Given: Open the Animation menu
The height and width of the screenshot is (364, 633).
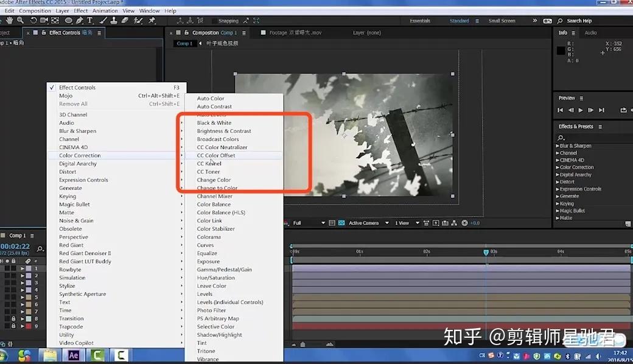Looking at the screenshot, I should pyautogui.click(x=105, y=11).
